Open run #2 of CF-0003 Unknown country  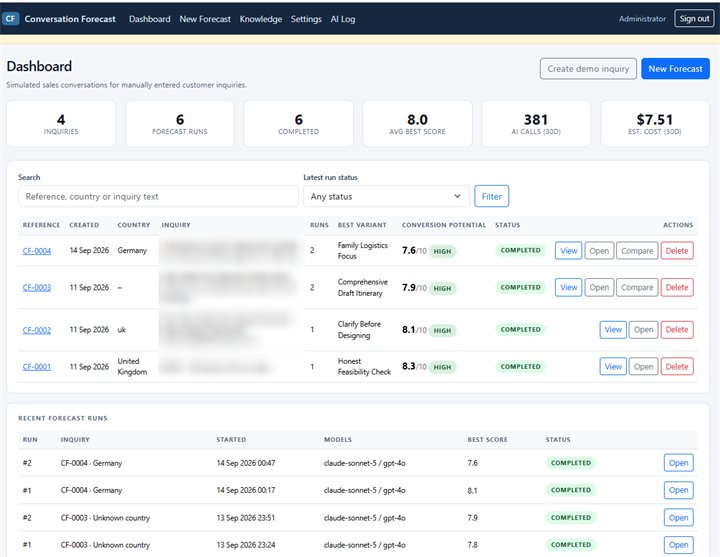click(x=678, y=518)
